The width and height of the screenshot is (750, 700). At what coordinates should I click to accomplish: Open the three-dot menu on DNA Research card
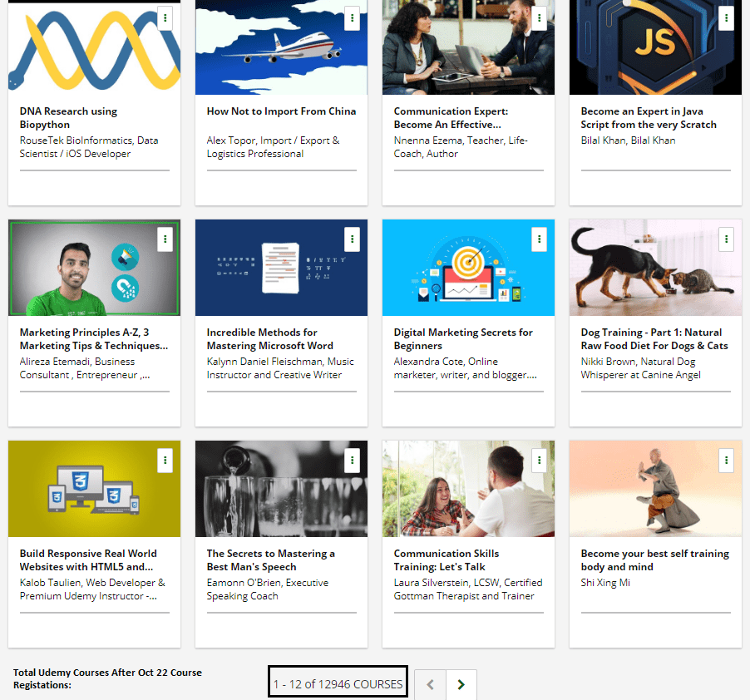tap(165, 18)
